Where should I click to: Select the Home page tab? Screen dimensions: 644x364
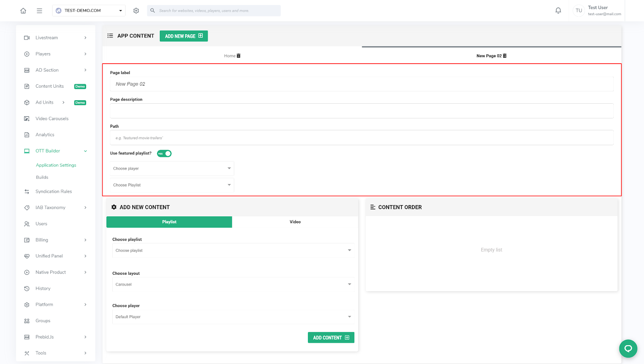pyautogui.click(x=229, y=56)
